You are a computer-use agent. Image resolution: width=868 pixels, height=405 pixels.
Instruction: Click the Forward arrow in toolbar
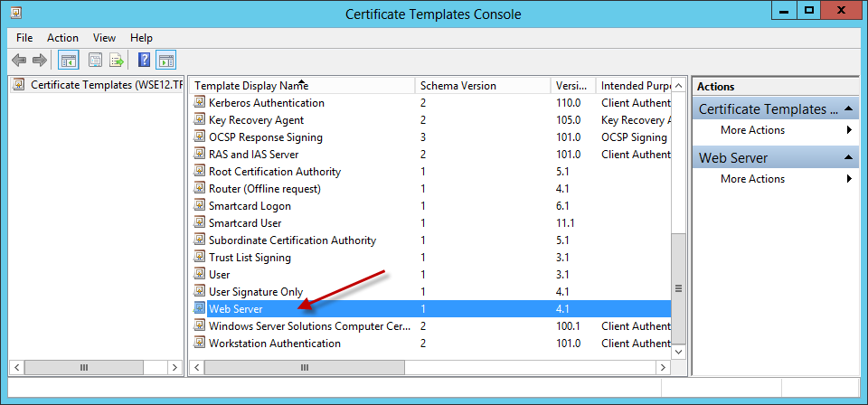(39, 61)
